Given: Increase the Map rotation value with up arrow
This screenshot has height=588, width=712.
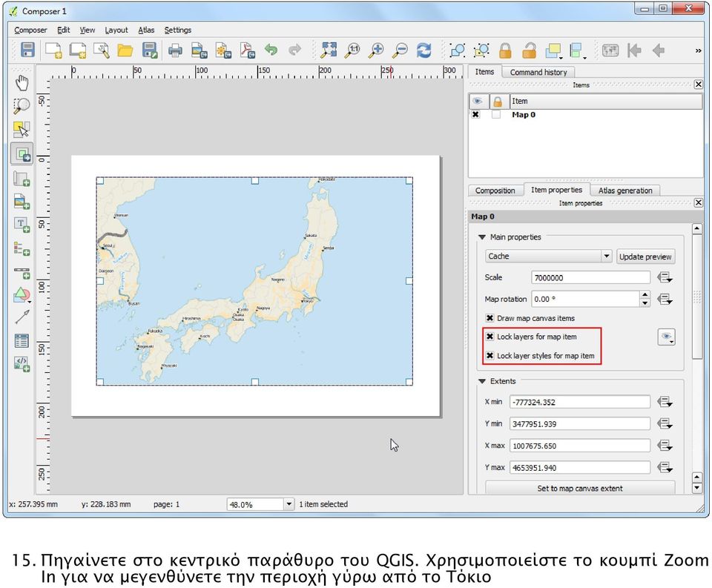Looking at the screenshot, I should [x=645, y=295].
